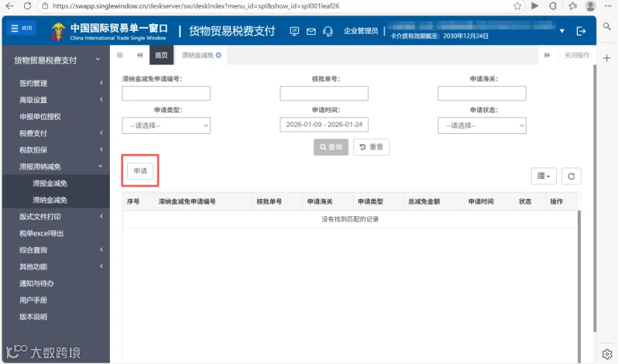Click the sidebar plus icon

[606, 58]
